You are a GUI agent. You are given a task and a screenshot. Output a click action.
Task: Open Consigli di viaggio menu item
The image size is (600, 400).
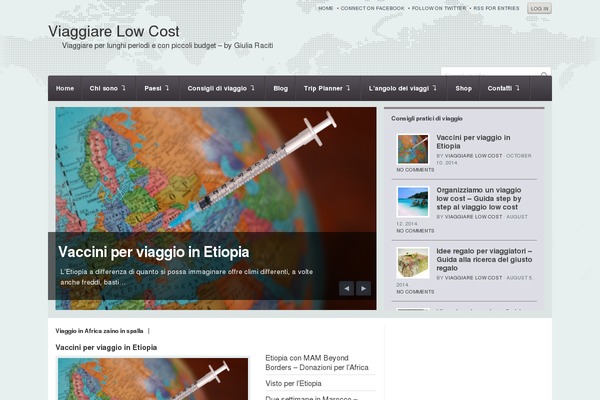pyautogui.click(x=217, y=88)
